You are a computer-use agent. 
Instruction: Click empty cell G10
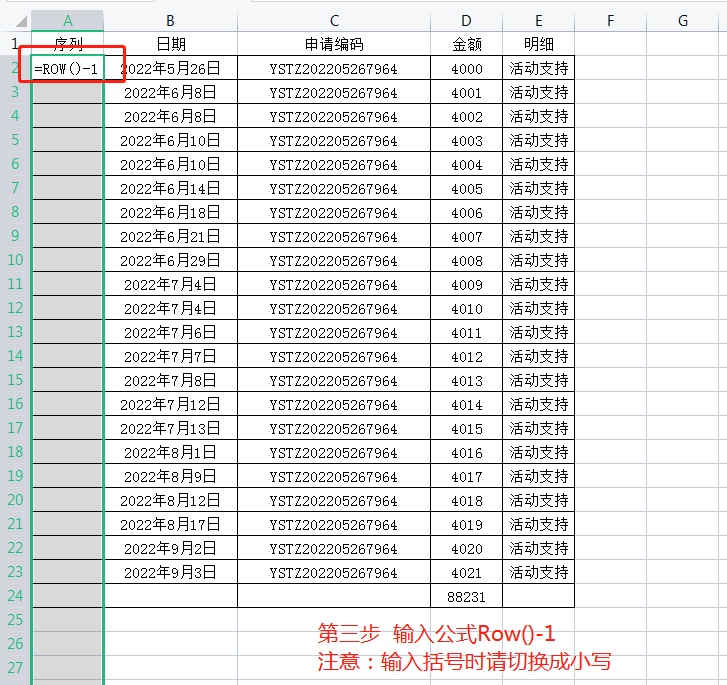point(682,260)
